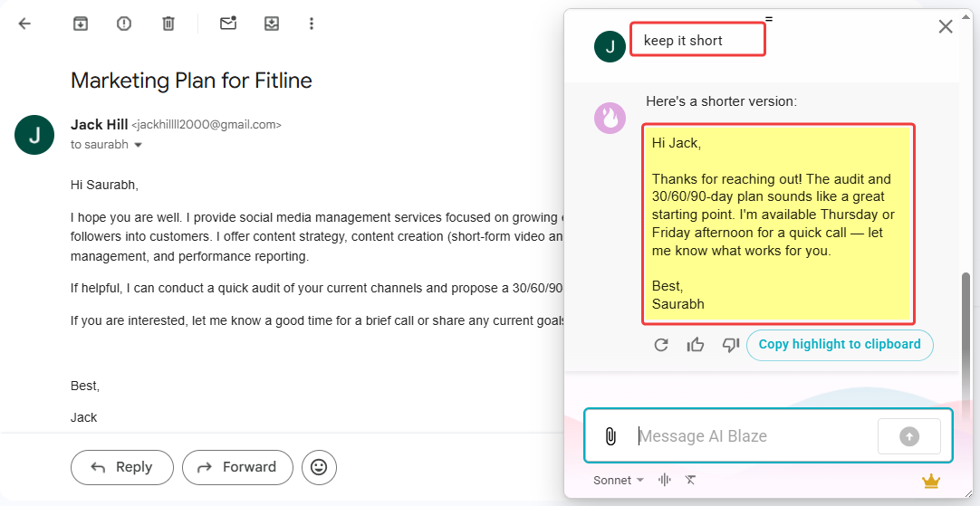Image resolution: width=980 pixels, height=506 pixels.
Task: Give the response a thumbs down
Action: pos(730,345)
